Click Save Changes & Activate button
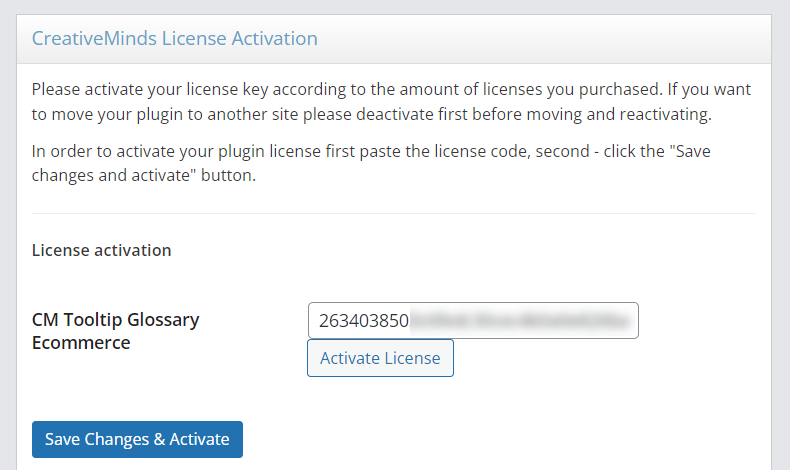The height and width of the screenshot is (470, 790). [137, 439]
